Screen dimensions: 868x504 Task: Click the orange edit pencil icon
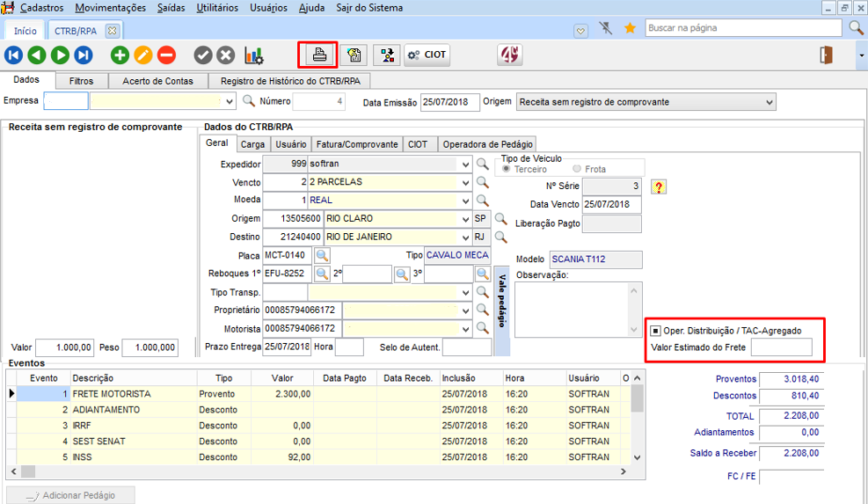coord(142,55)
